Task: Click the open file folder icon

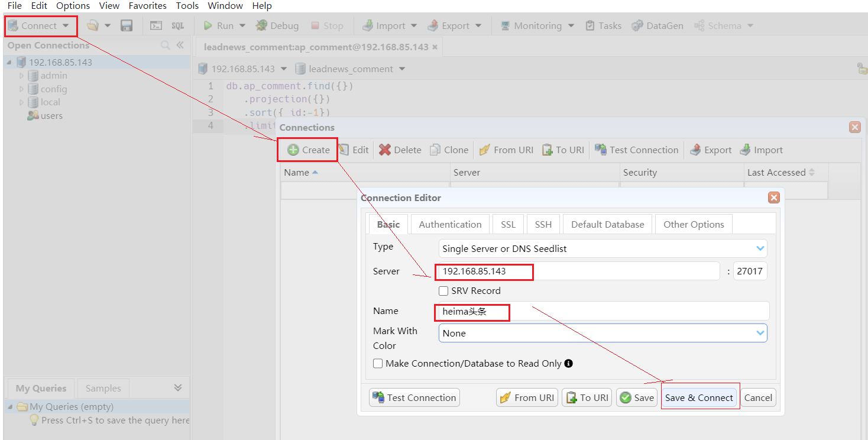Action: tap(93, 26)
